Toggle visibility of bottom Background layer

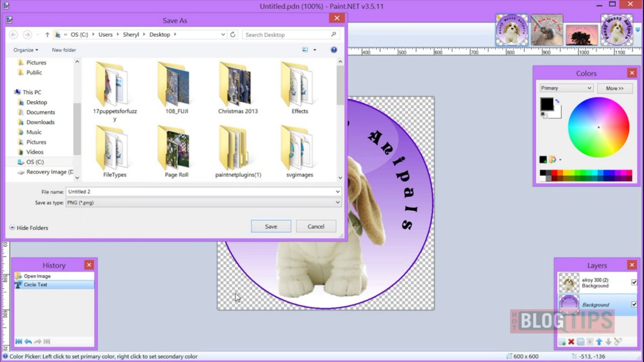tap(634, 304)
